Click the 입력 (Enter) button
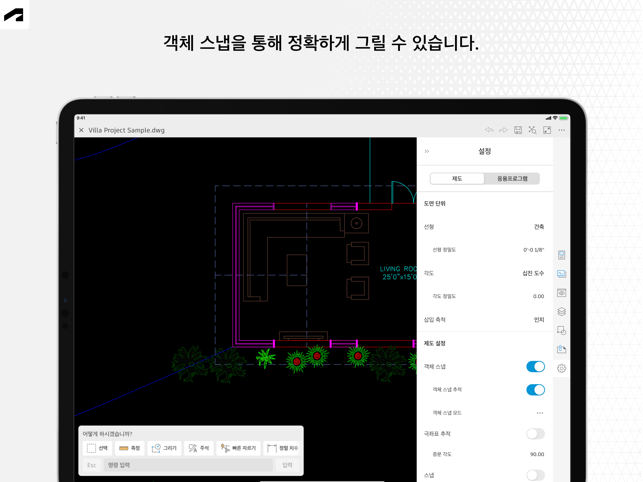 (x=287, y=465)
